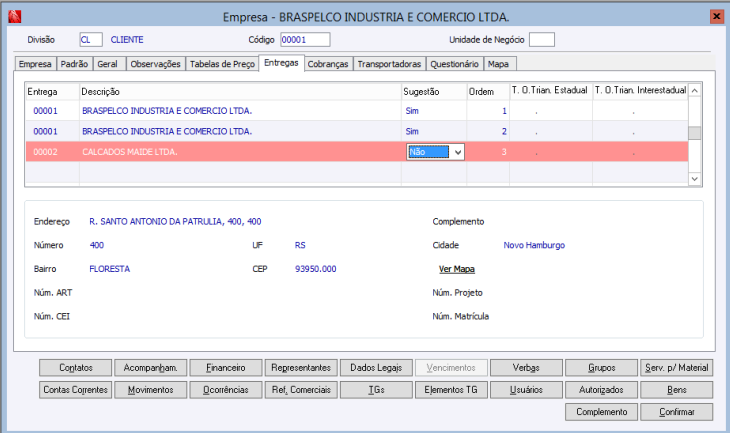Click the Sugestão column header
Viewport: 730px width, 433px height.
coord(434,92)
